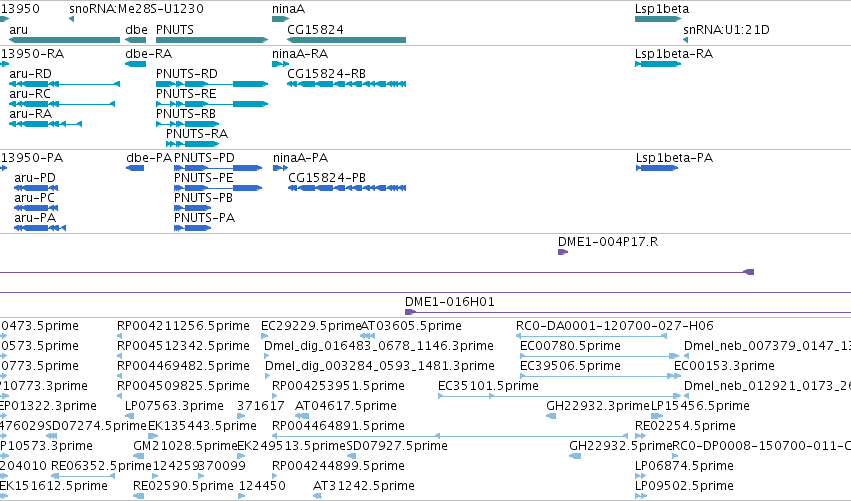Select the LP15456.5prime EST label
Image resolution: width=851 pixels, height=501 pixels.
(700, 407)
